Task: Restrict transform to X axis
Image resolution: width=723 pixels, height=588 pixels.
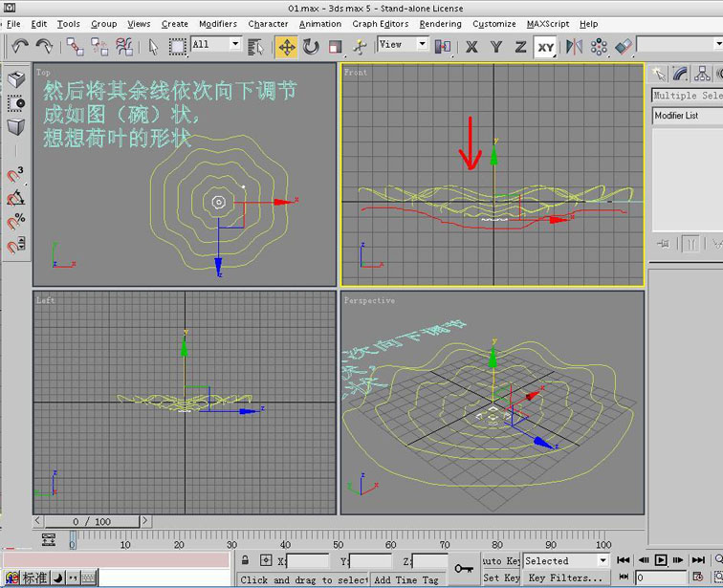Action: point(471,47)
